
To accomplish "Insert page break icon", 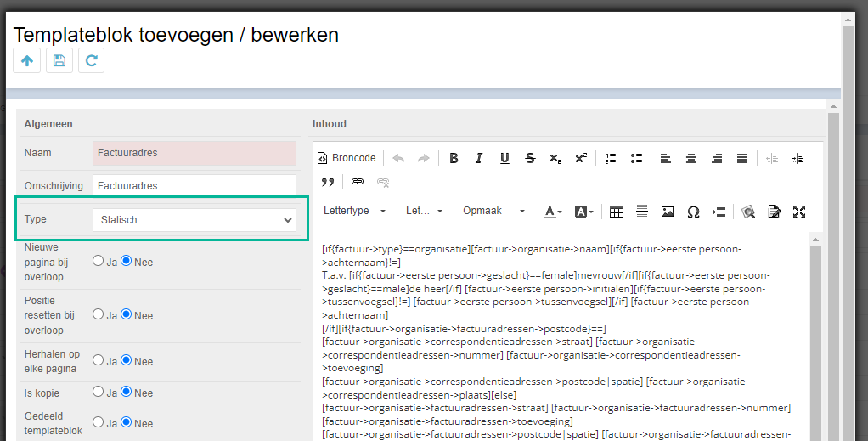I will pos(719,211).
